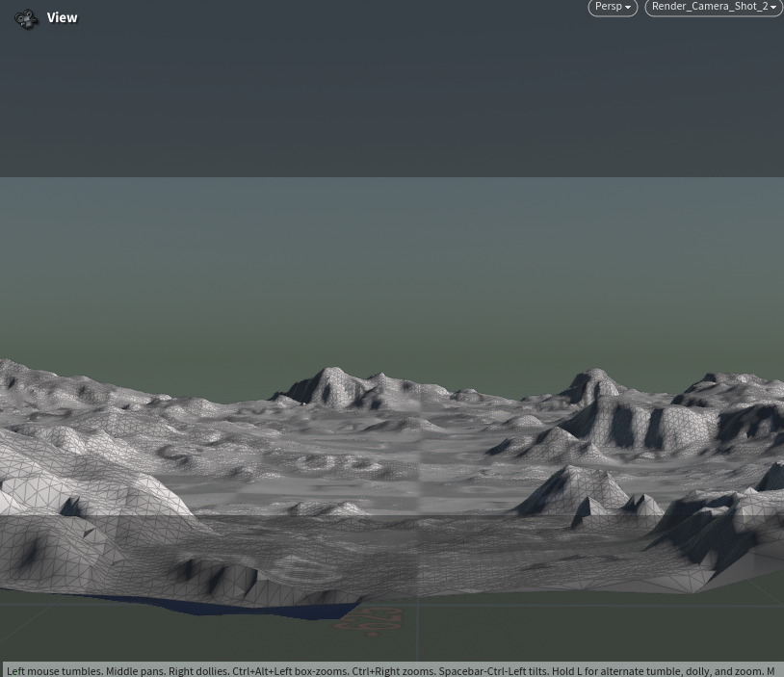The image size is (784, 677).
Task: Click the vertical terrain seam in center
Action: [x=419, y=482]
